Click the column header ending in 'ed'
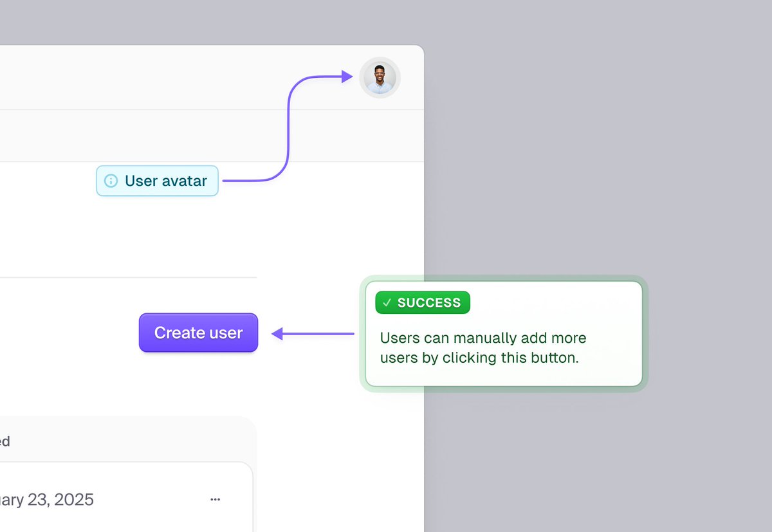The height and width of the screenshot is (532, 772). pos(5,441)
